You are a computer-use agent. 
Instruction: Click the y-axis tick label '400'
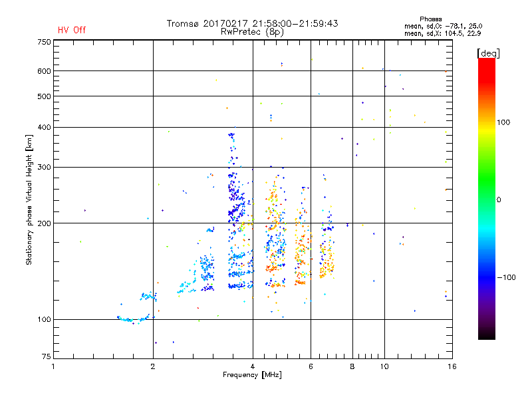pyautogui.click(x=44, y=127)
